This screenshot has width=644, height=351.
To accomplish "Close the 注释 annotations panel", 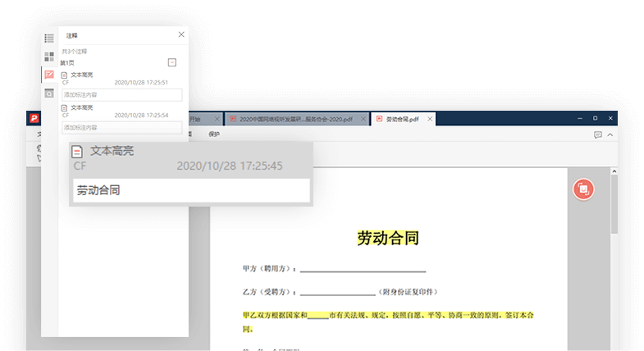I will click(181, 35).
